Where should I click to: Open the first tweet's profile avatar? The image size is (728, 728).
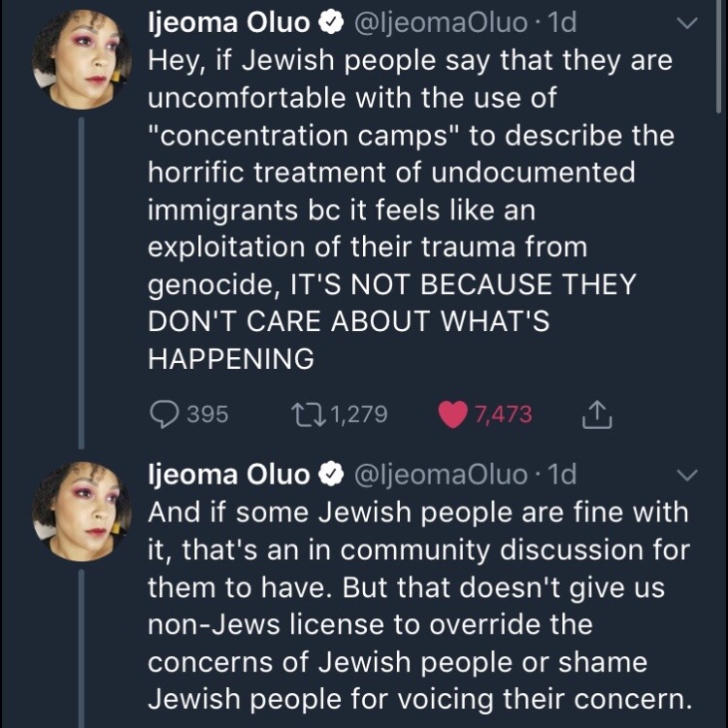[x=82, y=64]
